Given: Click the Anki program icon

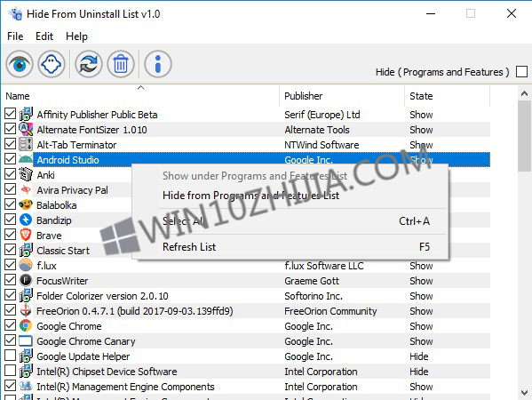Looking at the screenshot, I should click(x=26, y=174).
